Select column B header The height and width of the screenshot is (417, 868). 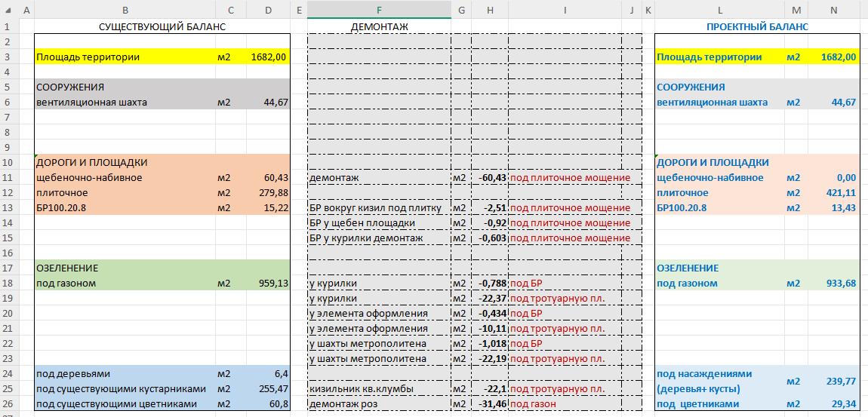click(x=125, y=9)
